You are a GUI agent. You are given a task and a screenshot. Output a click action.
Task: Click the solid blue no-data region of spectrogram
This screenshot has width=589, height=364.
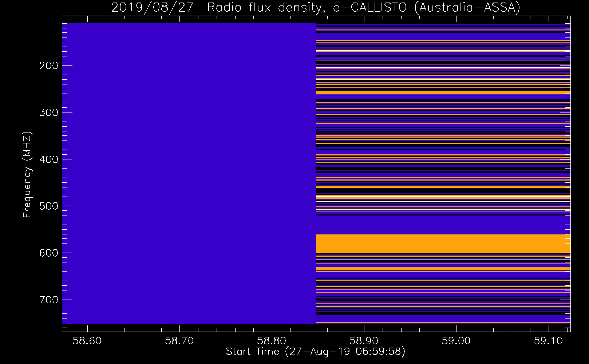(x=189, y=174)
